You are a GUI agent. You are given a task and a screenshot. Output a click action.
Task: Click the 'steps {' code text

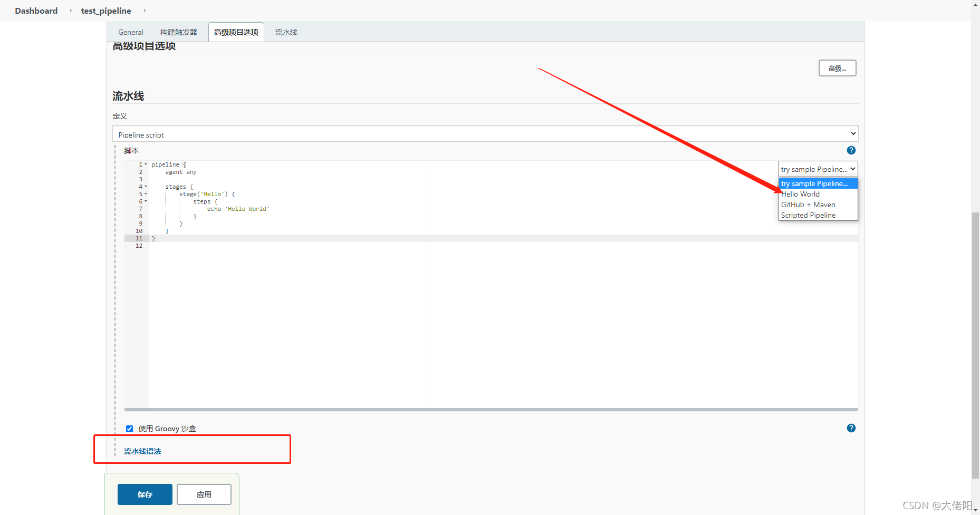[x=205, y=201]
